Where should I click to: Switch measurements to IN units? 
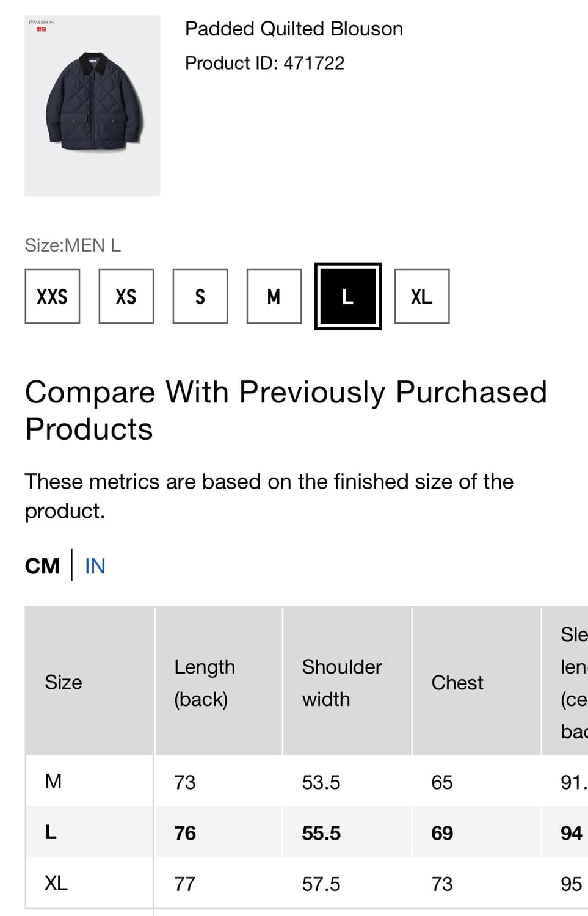pyautogui.click(x=95, y=566)
